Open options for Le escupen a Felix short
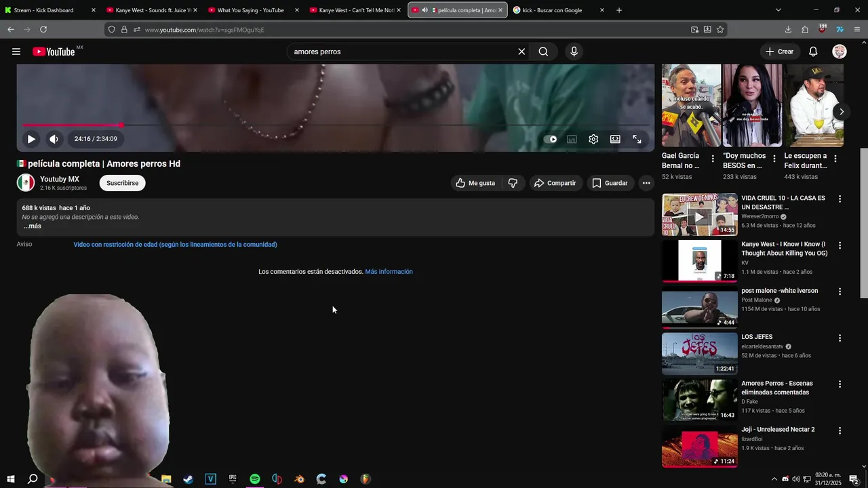This screenshot has height=488, width=868. 835,159
